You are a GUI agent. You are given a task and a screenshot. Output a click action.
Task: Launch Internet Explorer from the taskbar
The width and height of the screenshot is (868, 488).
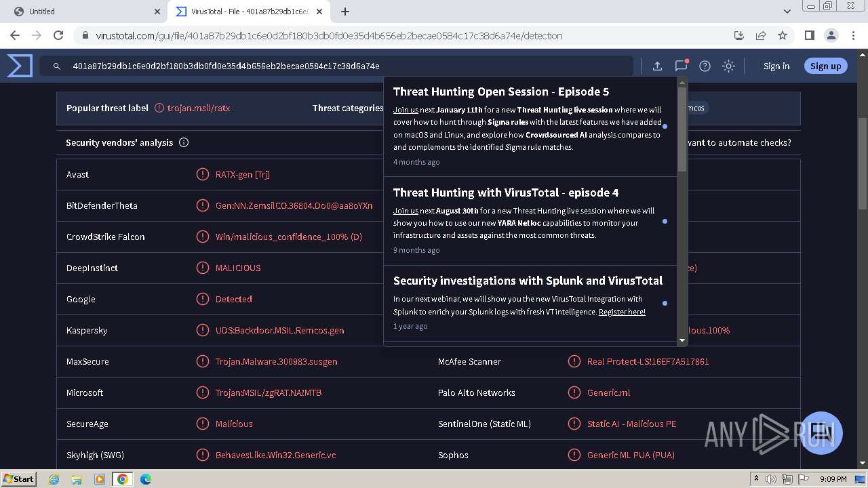[54, 479]
